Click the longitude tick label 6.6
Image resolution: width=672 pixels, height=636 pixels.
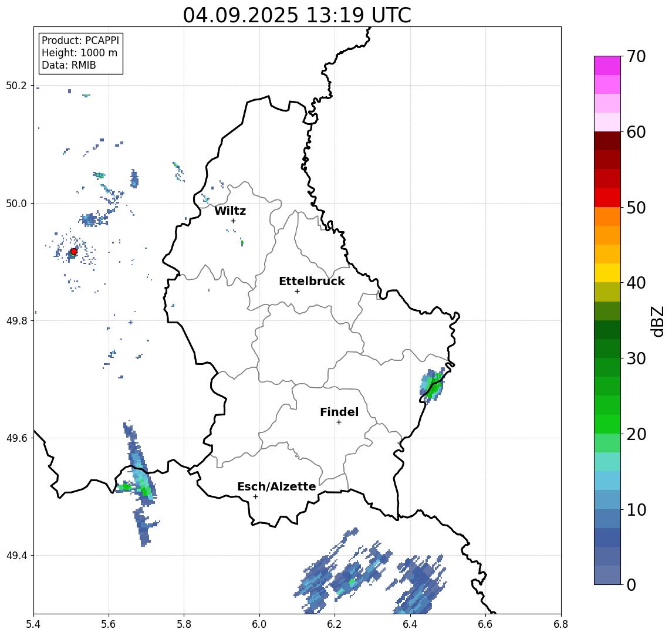(x=485, y=624)
